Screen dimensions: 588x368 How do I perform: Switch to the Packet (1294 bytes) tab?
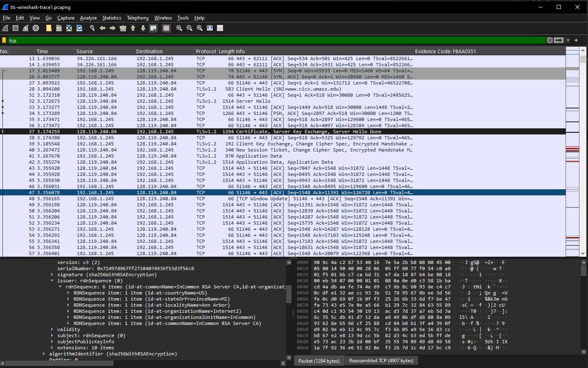pyautogui.click(x=319, y=361)
